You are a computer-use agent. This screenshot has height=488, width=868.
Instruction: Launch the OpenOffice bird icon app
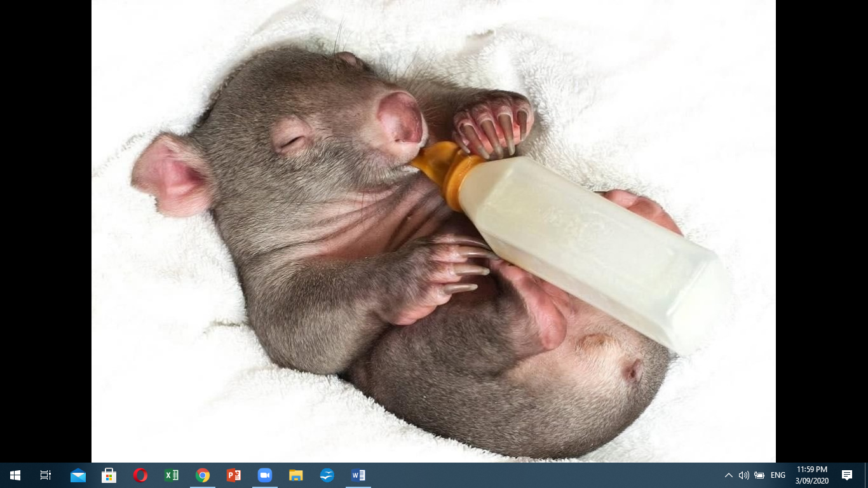(327, 475)
